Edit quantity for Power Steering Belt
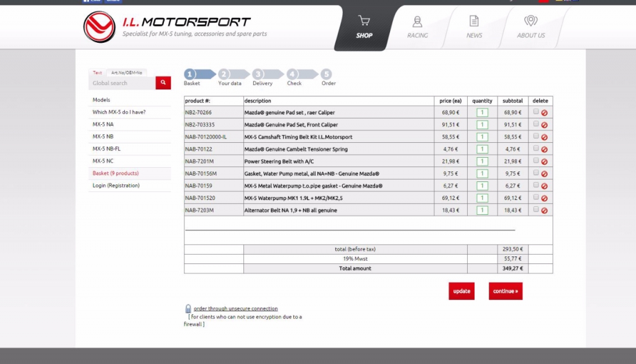 coord(482,161)
